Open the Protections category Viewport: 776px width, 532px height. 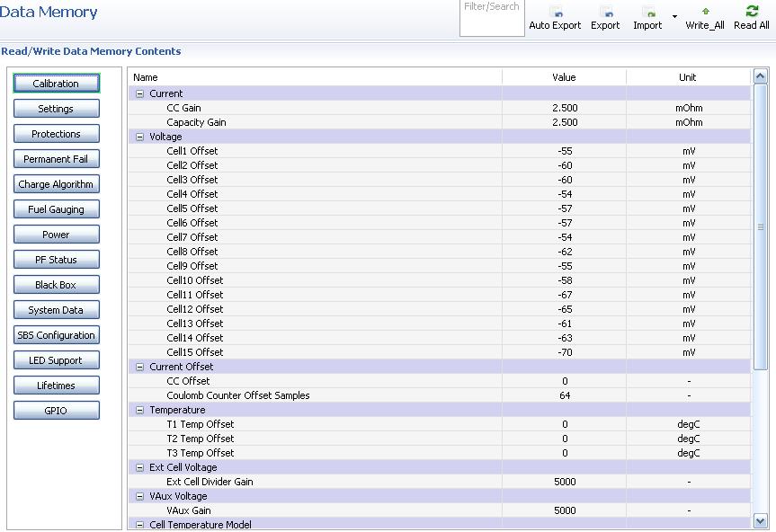pyautogui.click(x=56, y=134)
